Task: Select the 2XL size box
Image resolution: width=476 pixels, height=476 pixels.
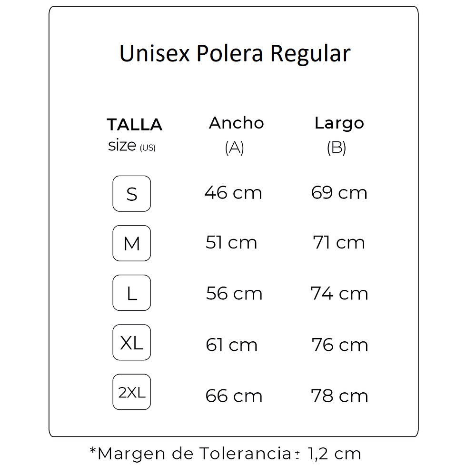Action: point(132,393)
